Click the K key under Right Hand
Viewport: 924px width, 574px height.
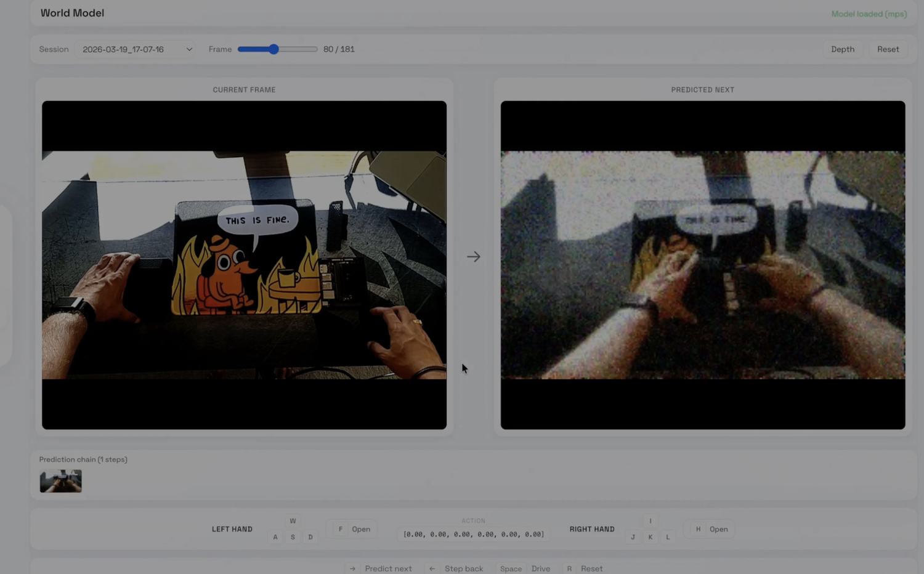(650, 537)
